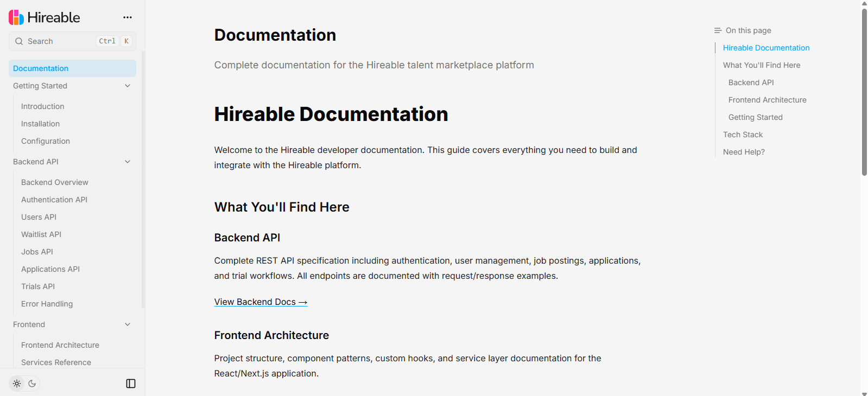Switch to light theme sun icon
Viewport: 868px width, 396px height.
17,384
